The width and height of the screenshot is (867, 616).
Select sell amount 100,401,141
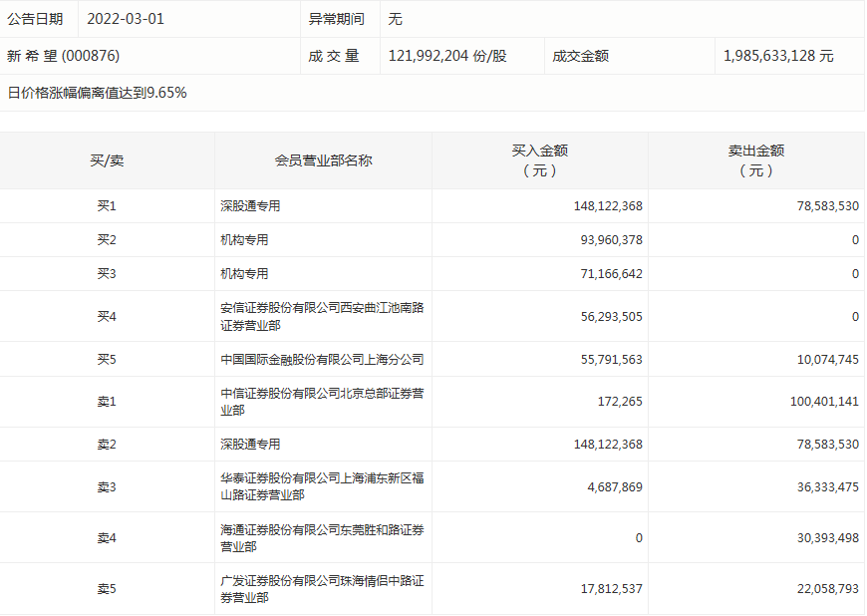[x=824, y=402]
